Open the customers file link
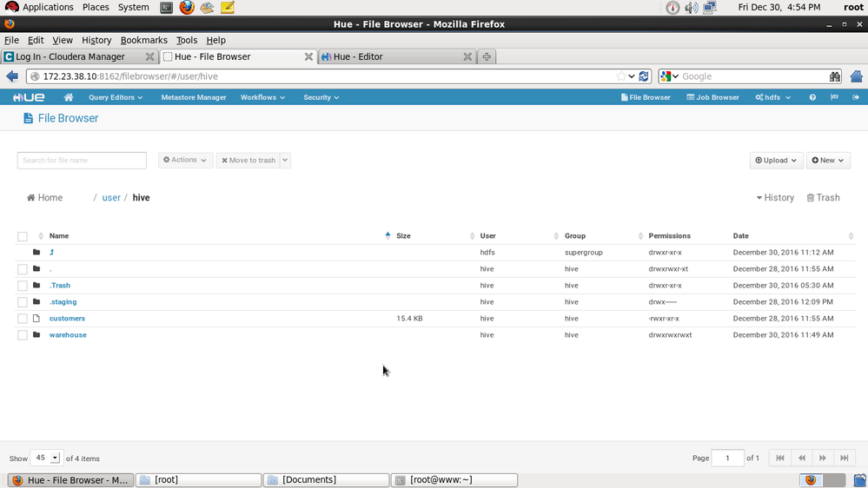This screenshot has width=868, height=488. click(x=67, y=318)
